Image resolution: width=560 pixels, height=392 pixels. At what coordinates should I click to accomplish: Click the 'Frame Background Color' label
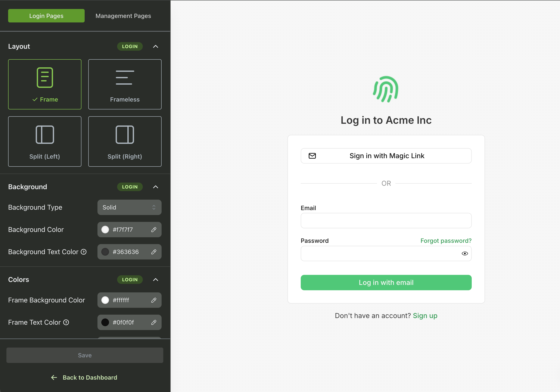[x=47, y=300]
